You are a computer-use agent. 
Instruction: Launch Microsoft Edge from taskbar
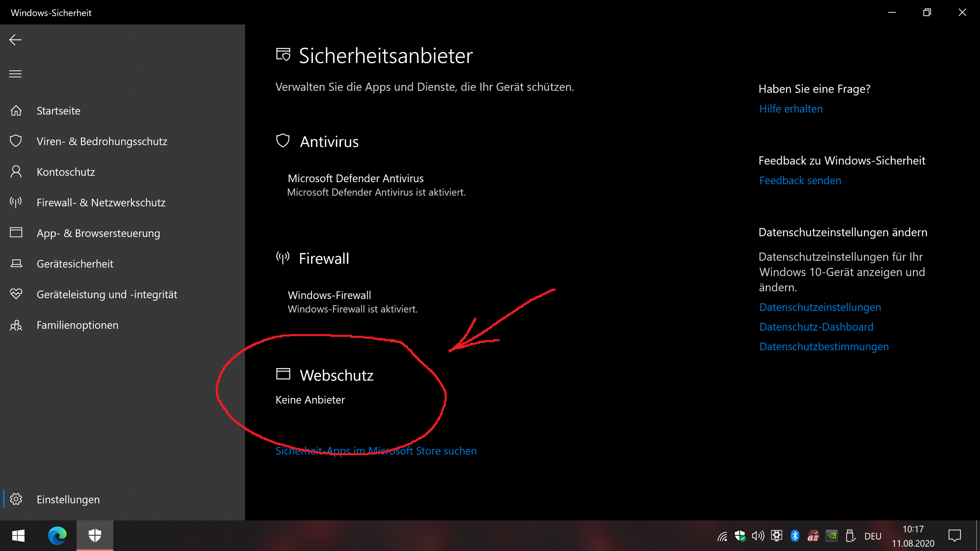57,536
